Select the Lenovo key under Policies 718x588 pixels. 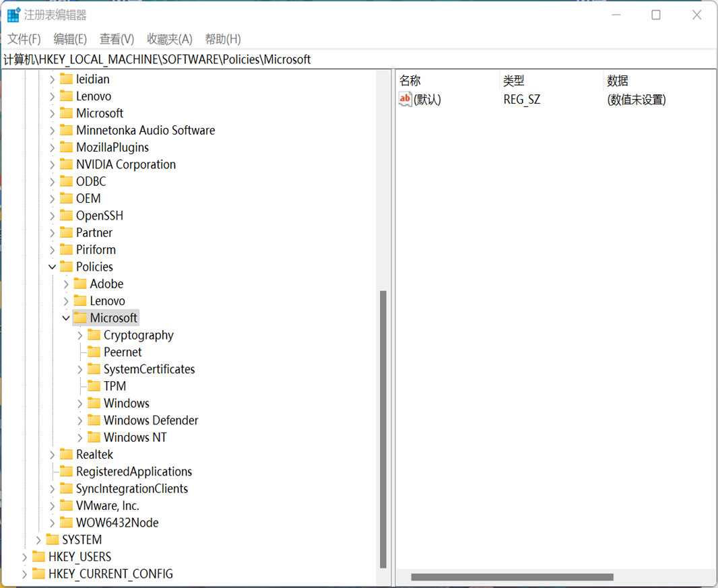108,301
